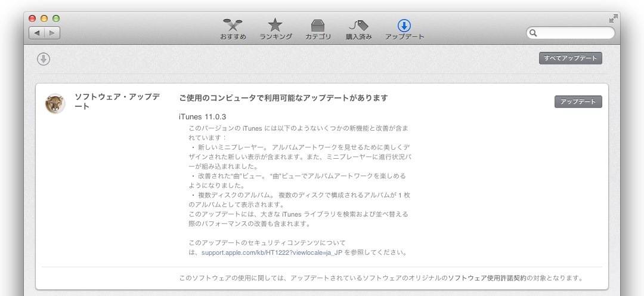Close window with the red button
The width and height of the screenshot is (644, 296).
point(32,18)
